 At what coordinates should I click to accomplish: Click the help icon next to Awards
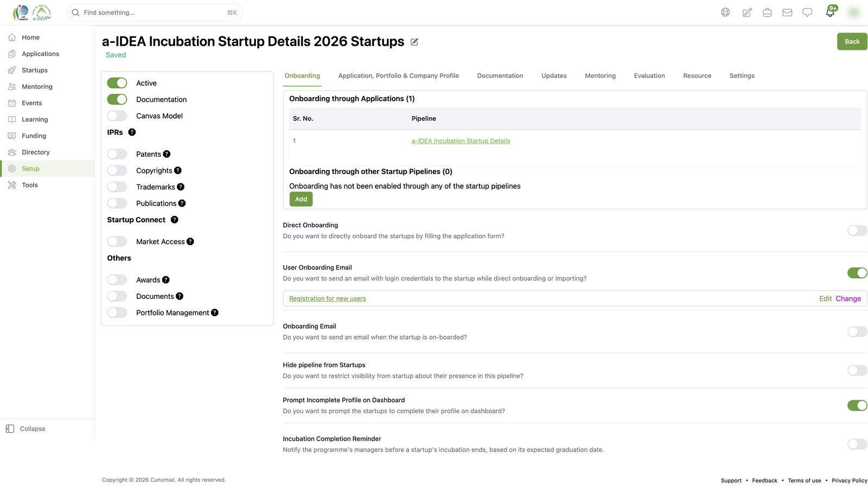click(x=165, y=280)
